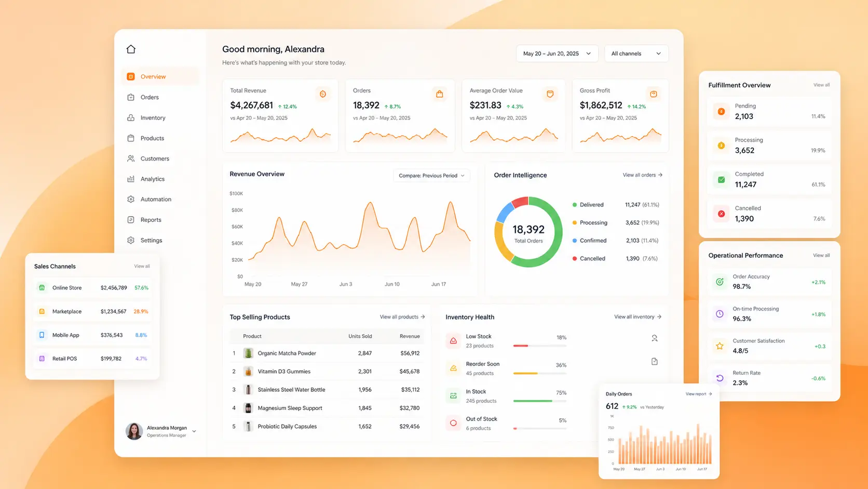Open Automation in the sidebar
868x489 pixels.
click(x=160, y=199)
